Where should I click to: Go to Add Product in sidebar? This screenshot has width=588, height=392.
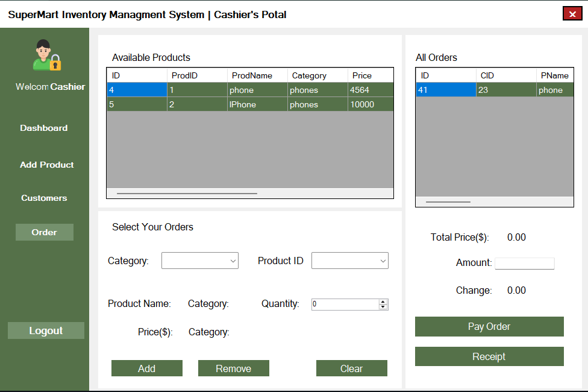tap(46, 165)
